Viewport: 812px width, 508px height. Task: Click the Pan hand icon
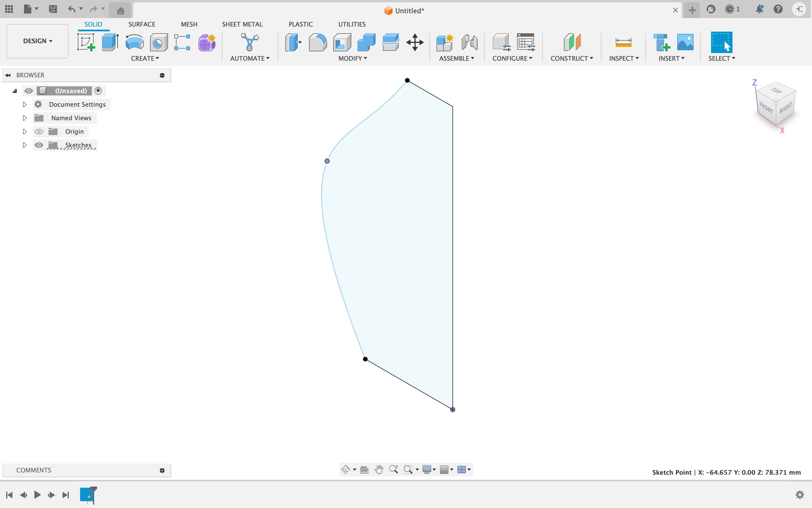pyautogui.click(x=379, y=469)
